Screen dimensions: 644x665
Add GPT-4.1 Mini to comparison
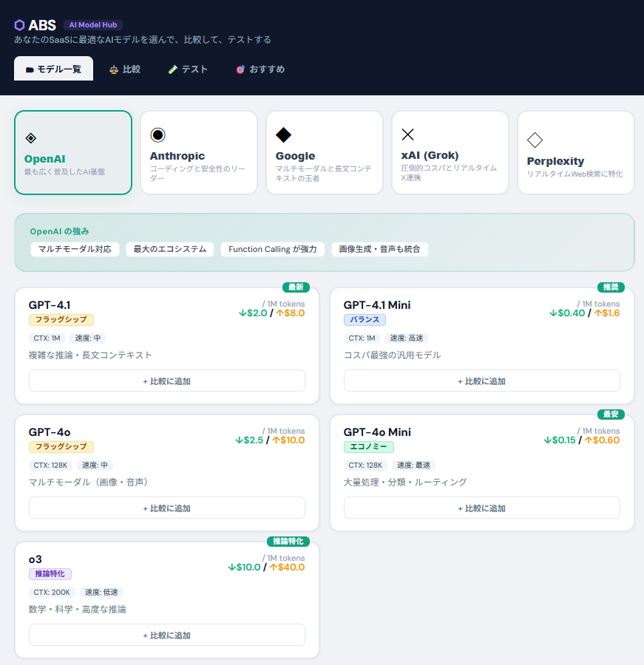point(482,381)
